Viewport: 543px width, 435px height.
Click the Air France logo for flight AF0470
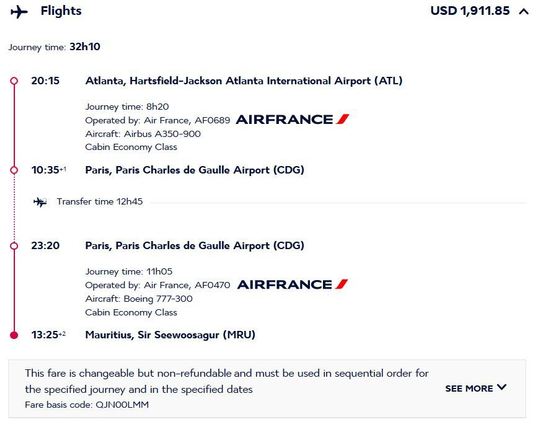coord(293,285)
